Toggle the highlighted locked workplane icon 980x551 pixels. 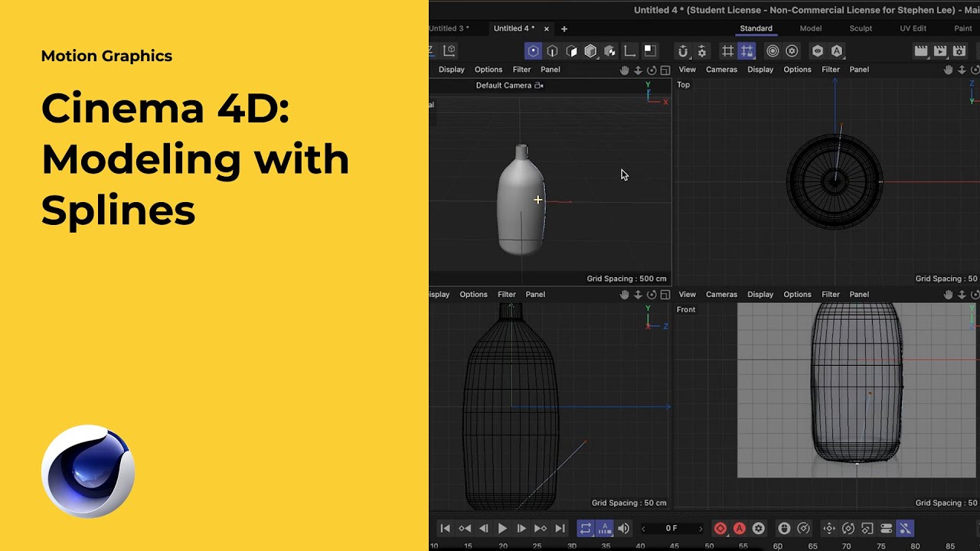click(x=746, y=51)
